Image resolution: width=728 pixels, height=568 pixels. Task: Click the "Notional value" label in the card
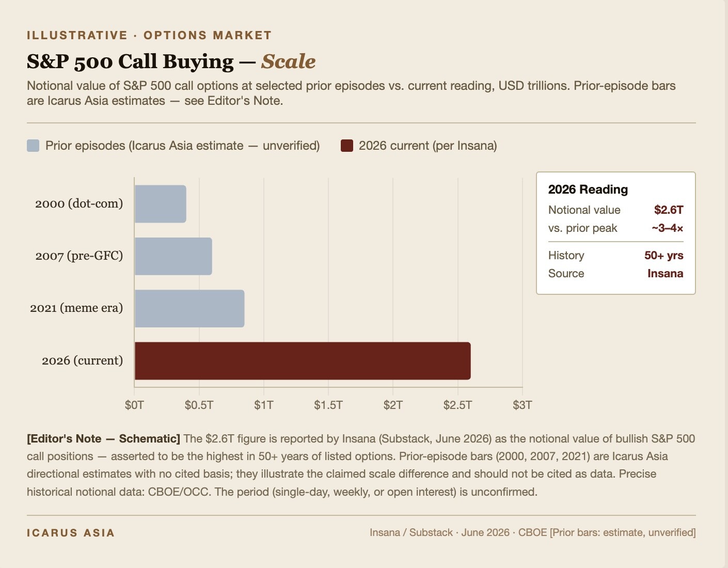[584, 210]
